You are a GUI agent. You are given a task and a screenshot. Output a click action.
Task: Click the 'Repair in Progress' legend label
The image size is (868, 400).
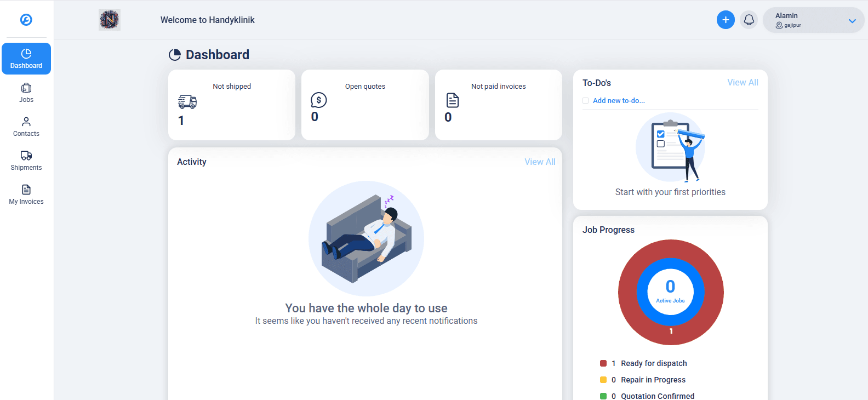click(653, 380)
